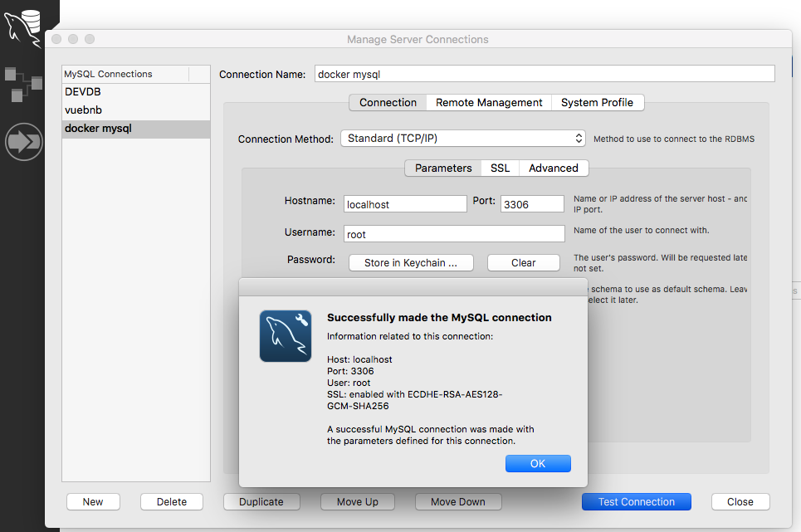801x532 pixels.
Task: Click the Test Connection button
Action: coord(637,502)
